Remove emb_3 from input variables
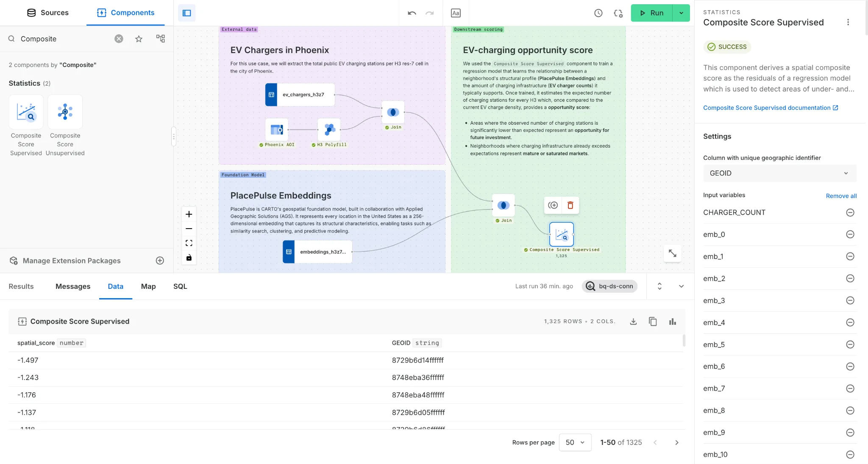868x464 pixels. coord(850,300)
